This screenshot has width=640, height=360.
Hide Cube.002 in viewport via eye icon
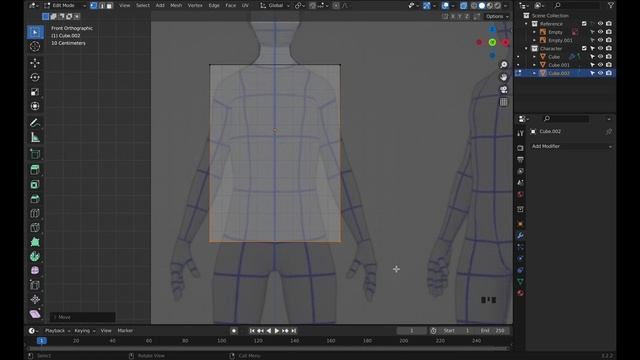coord(600,73)
